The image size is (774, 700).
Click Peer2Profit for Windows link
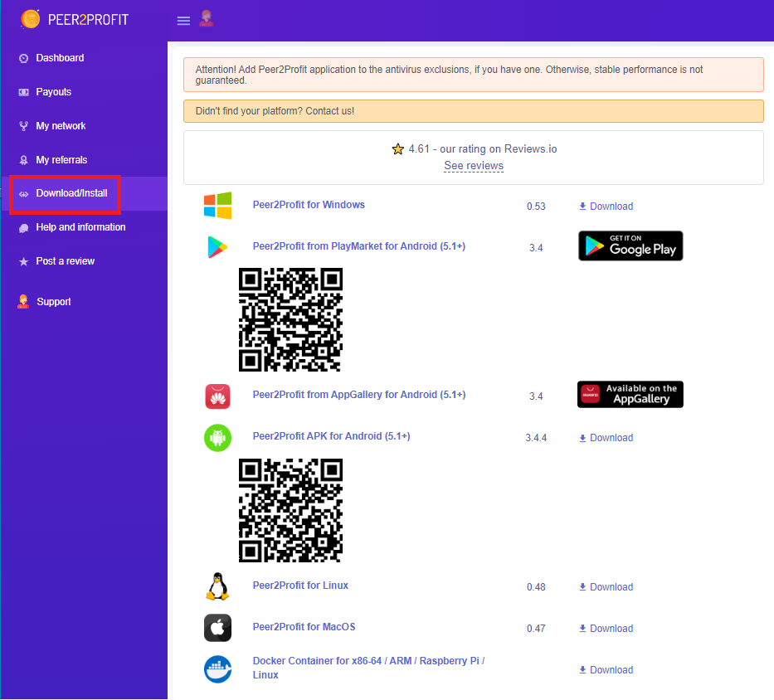pos(309,205)
